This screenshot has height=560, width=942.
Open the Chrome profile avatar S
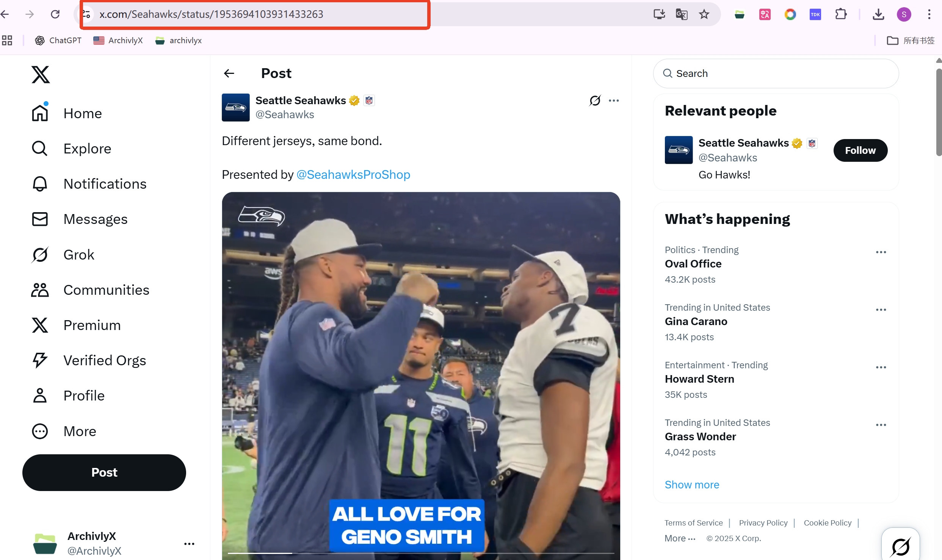tap(904, 14)
